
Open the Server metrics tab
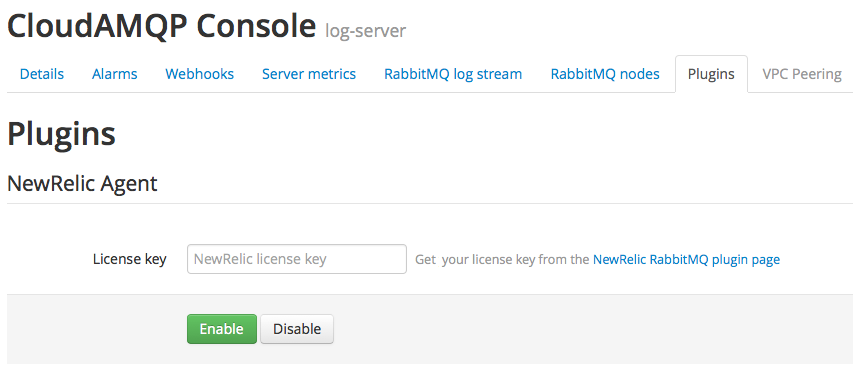click(x=309, y=74)
